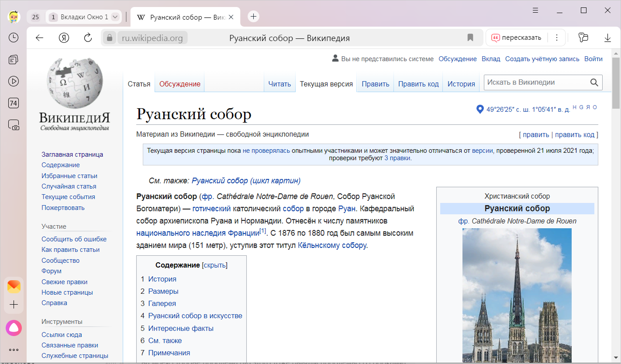Viewport: 621px width, 364px height.
Task: Click the page vertical scrollbar thumb
Action: 616,83
